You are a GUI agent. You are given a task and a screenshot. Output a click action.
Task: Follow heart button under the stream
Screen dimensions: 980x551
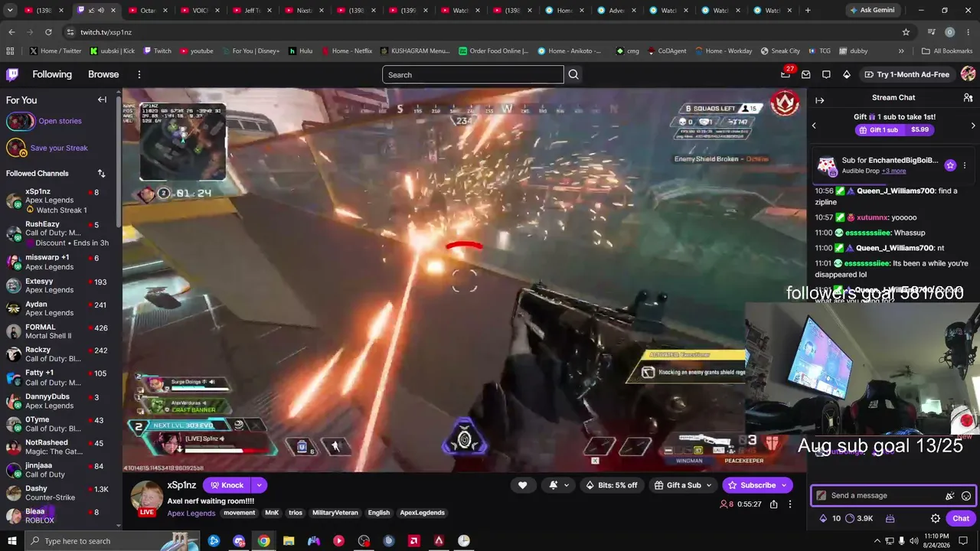coord(522,485)
